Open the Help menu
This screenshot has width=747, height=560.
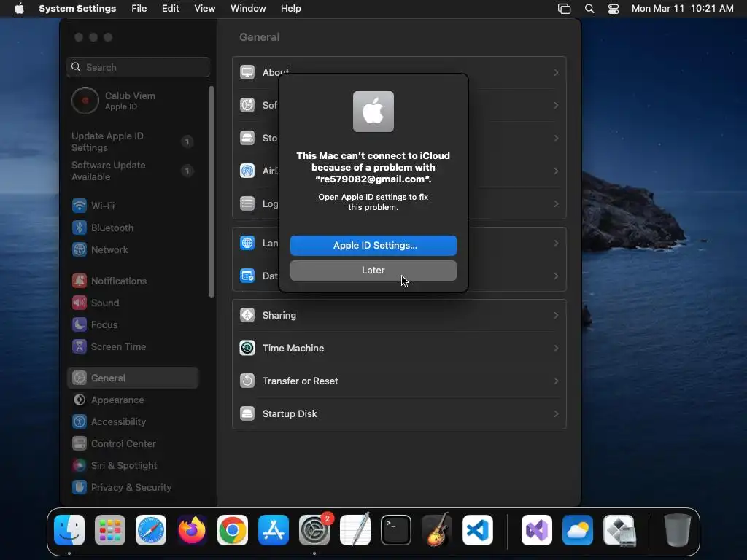(x=290, y=9)
